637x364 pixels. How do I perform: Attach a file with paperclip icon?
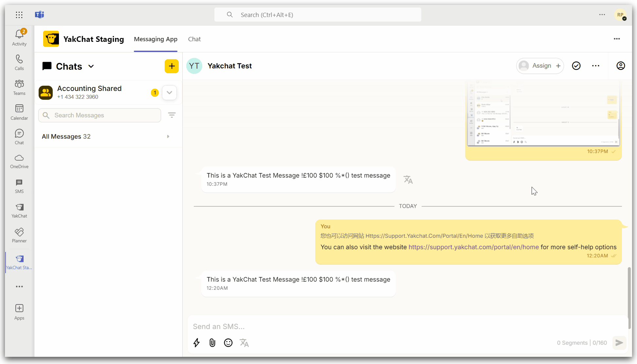point(212,343)
